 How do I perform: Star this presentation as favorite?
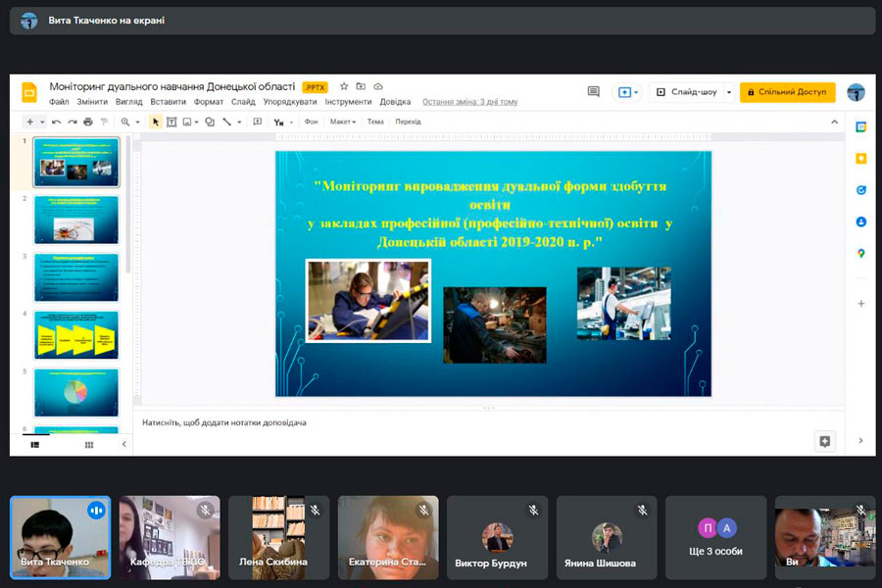343,87
